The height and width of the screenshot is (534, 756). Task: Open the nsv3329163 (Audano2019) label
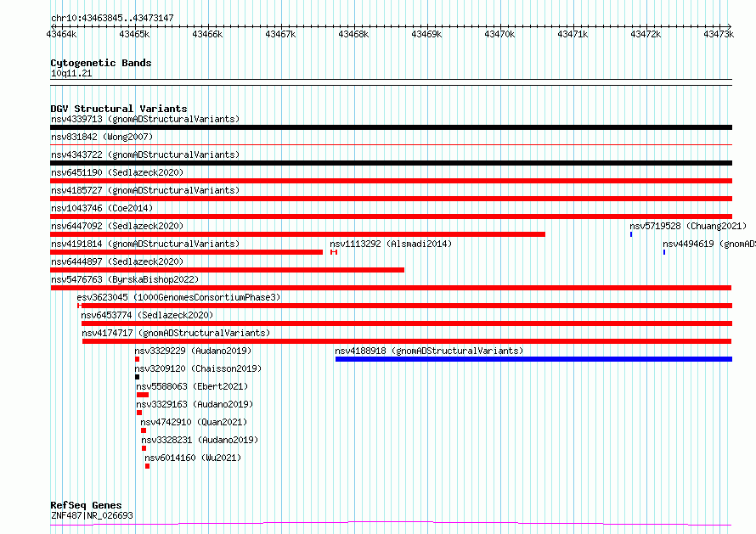click(195, 404)
